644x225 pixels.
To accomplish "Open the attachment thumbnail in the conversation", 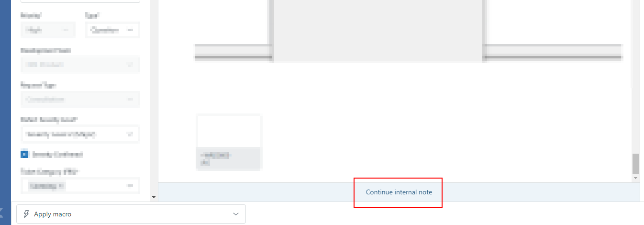I will [229, 142].
